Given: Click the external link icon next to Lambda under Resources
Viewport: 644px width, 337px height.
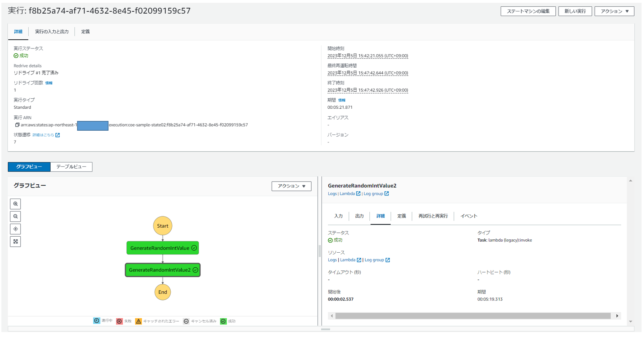Looking at the screenshot, I should coord(359,260).
